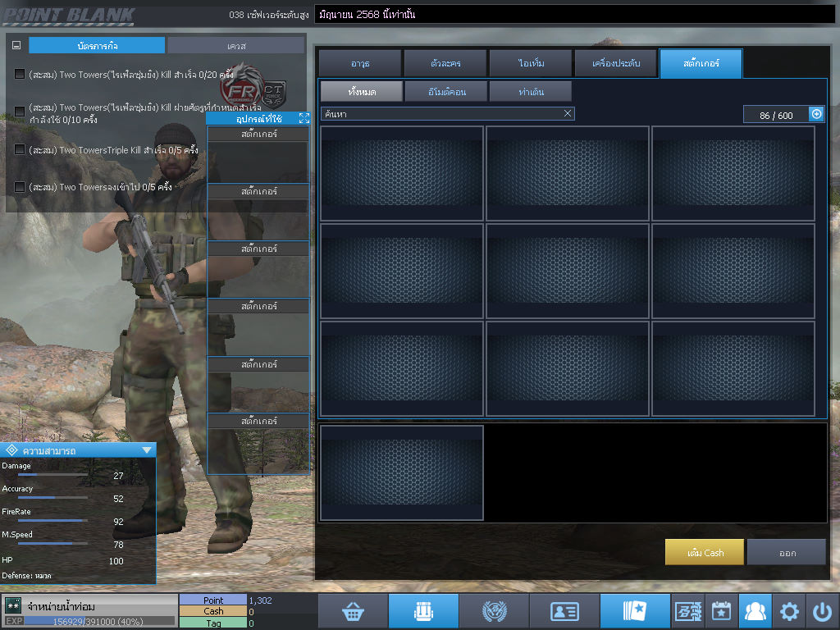Image resolution: width=840 pixels, height=630 pixels.
Task: Click the FR team emblem
Action: point(240,89)
